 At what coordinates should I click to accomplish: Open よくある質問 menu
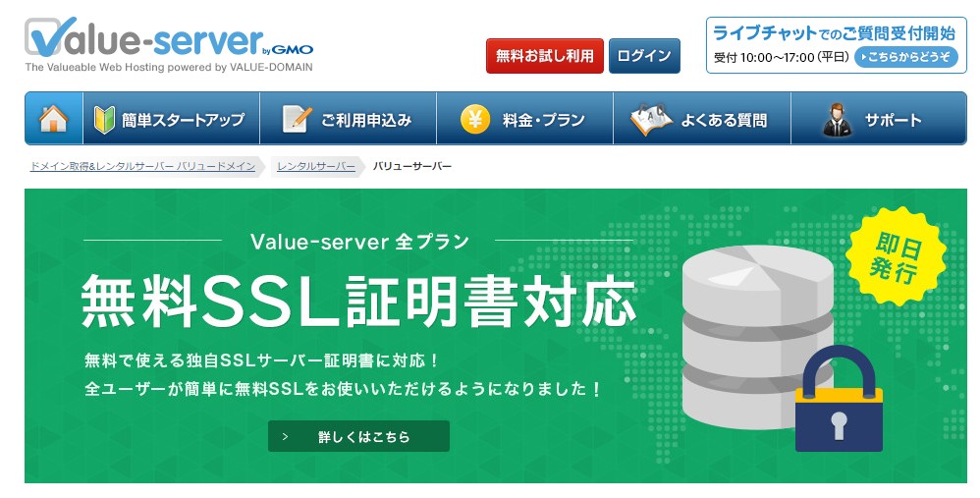coord(702,118)
